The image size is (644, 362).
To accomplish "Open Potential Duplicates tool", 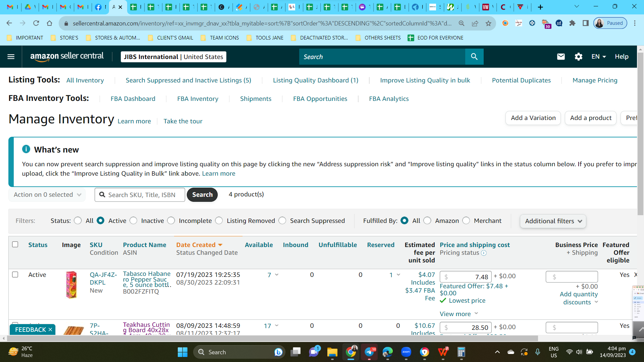I will click(x=521, y=80).
